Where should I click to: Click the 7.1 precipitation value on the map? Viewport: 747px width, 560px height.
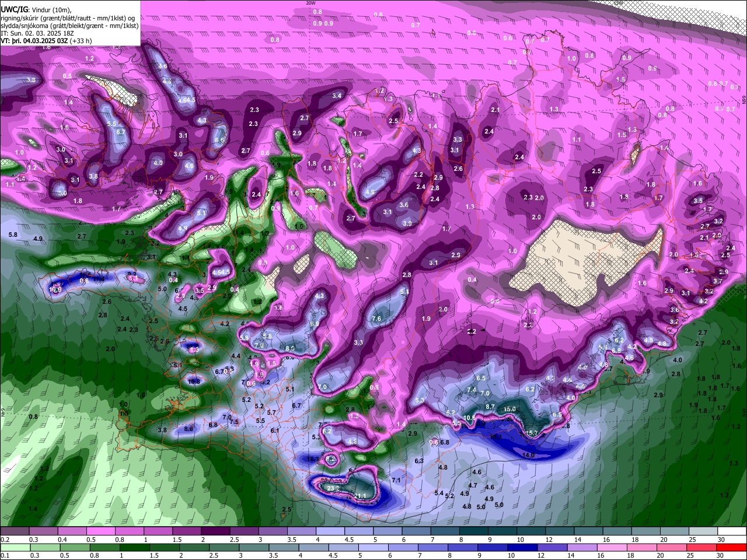[x=396, y=480]
